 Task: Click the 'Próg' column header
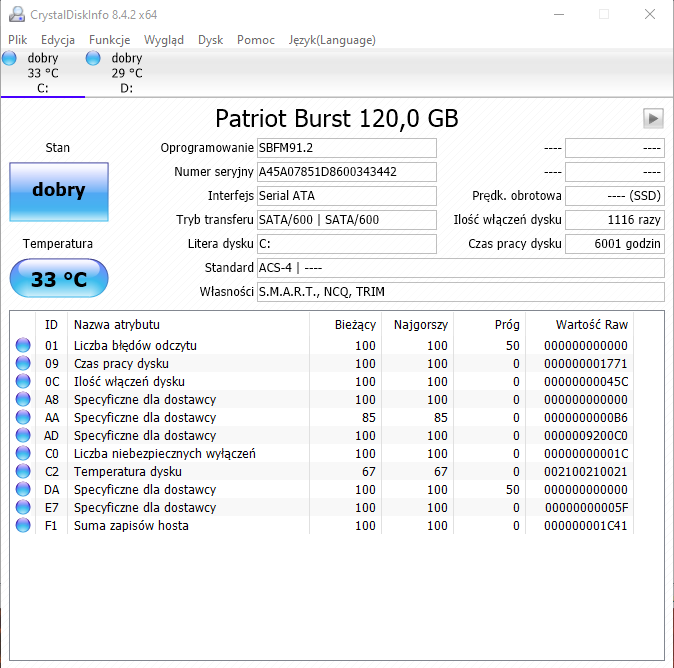490,325
